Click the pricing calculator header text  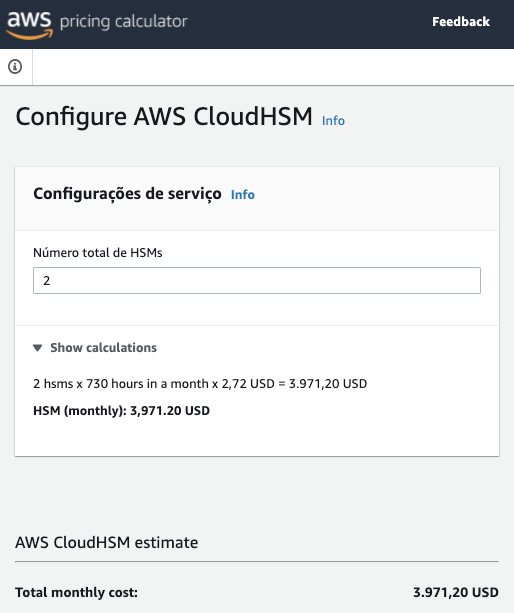tap(124, 22)
